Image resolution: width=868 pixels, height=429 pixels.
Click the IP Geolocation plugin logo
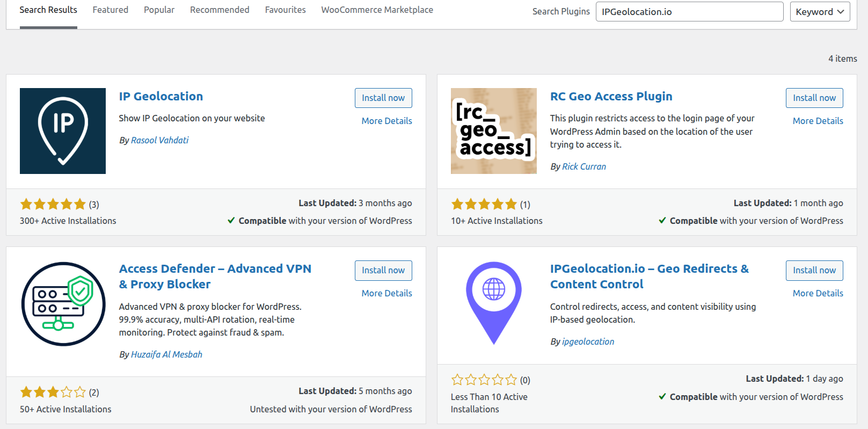(x=62, y=130)
